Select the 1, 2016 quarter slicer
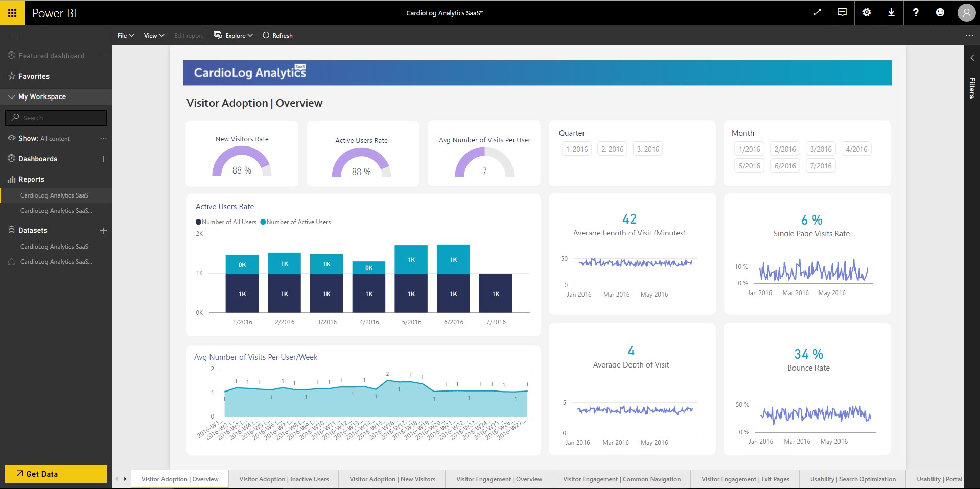This screenshot has height=489, width=980. (577, 149)
